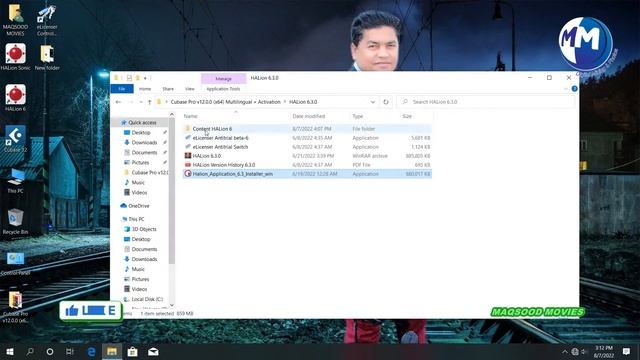
Task: Select OneDrive in navigation pane
Action: 138,206
